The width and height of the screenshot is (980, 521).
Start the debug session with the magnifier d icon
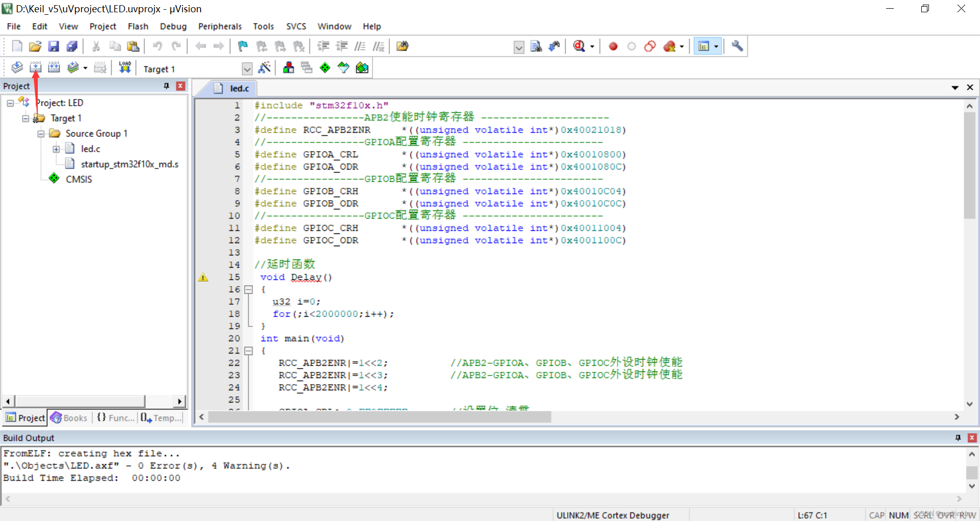[x=579, y=46]
